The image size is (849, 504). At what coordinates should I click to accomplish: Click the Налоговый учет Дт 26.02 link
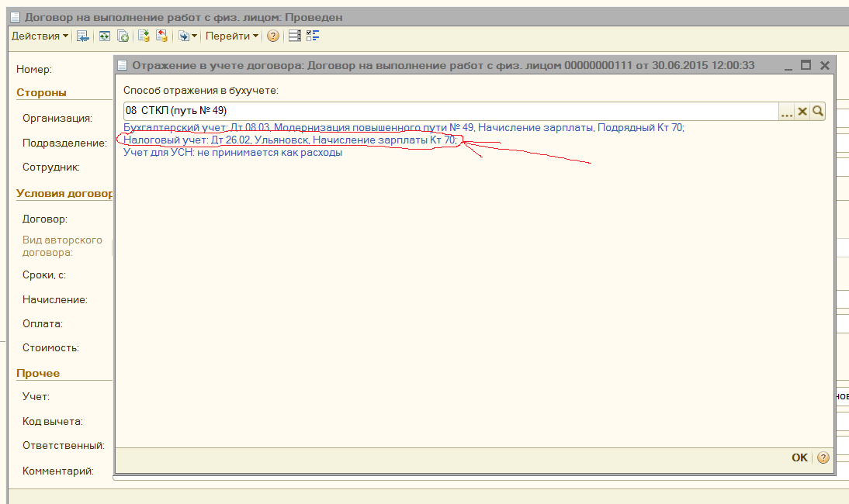pyautogui.click(x=289, y=140)
